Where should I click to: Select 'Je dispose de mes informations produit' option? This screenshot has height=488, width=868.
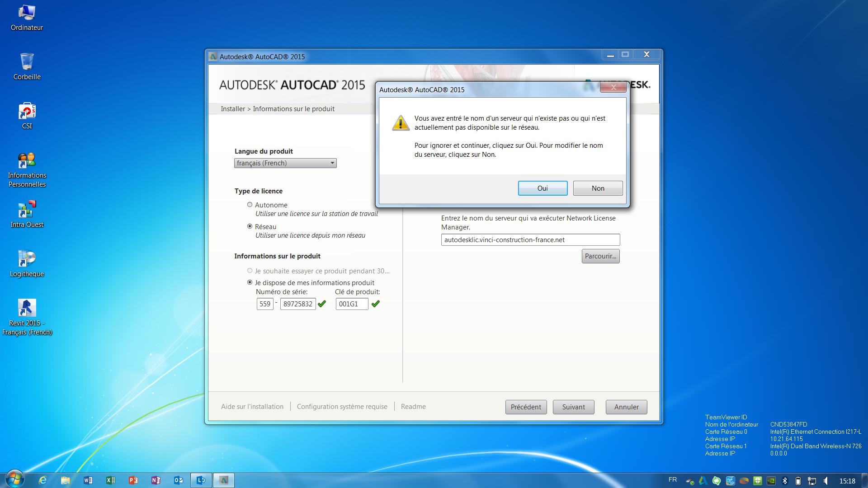[250, 282]
